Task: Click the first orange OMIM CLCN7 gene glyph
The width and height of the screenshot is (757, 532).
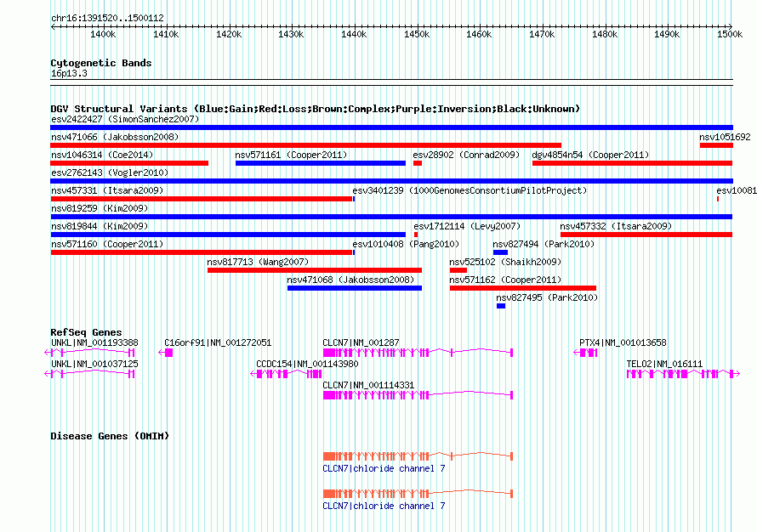Action: point(418,456)
